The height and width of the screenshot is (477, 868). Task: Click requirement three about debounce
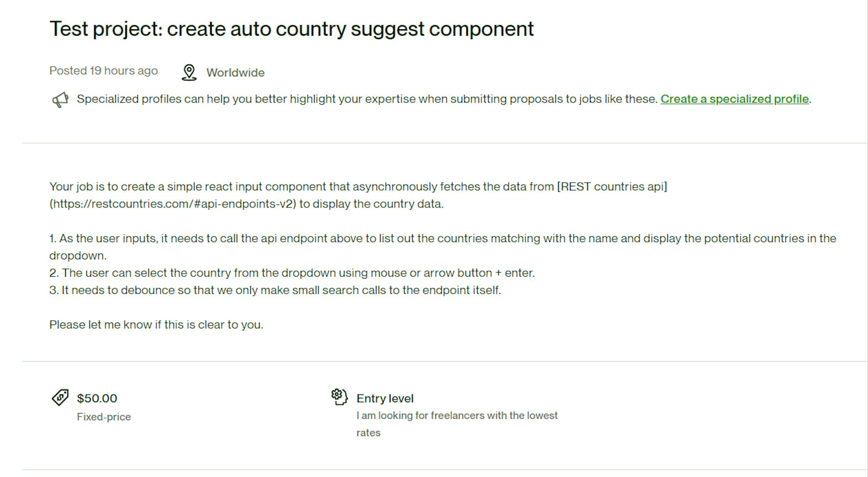click(275, 290)
